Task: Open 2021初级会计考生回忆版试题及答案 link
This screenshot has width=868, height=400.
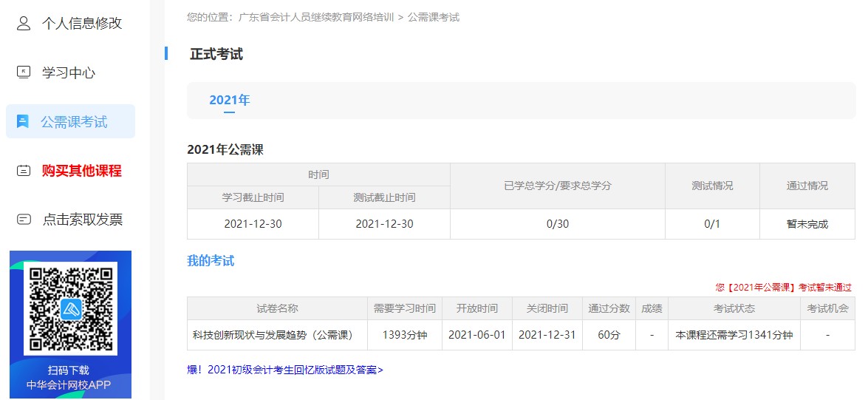Action: pyautogui.click(x=285, y=370)
